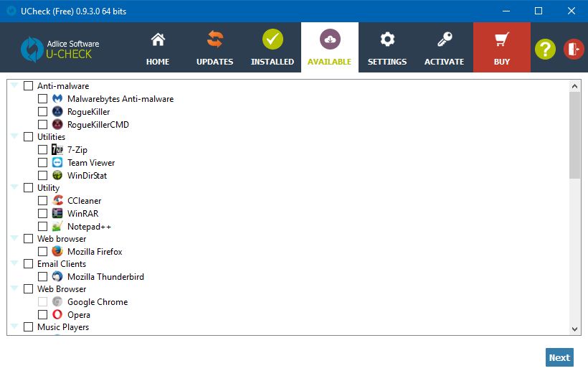Maximize the UCheck window
Viewport: 588px width, 381px height.
(539, 11)
